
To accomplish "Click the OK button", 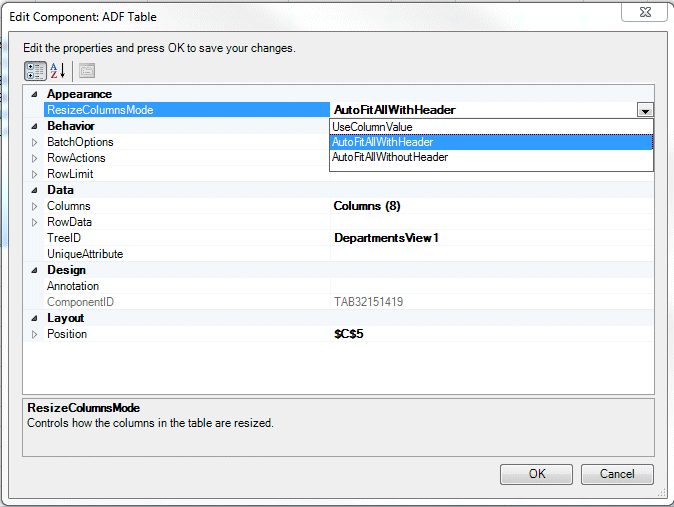I will coord(536,474).
